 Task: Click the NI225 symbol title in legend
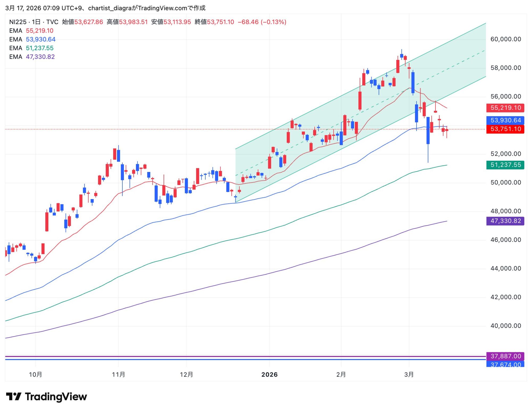(x=18, y=22)
